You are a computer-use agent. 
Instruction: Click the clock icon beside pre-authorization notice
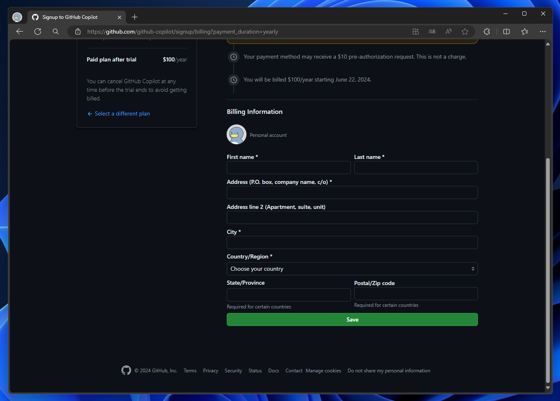(234, 57)
